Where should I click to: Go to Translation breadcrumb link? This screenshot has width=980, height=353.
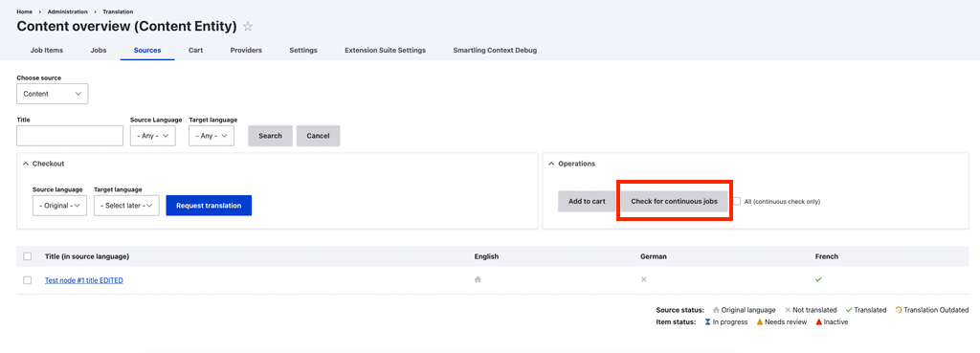(x=118, y=11)
